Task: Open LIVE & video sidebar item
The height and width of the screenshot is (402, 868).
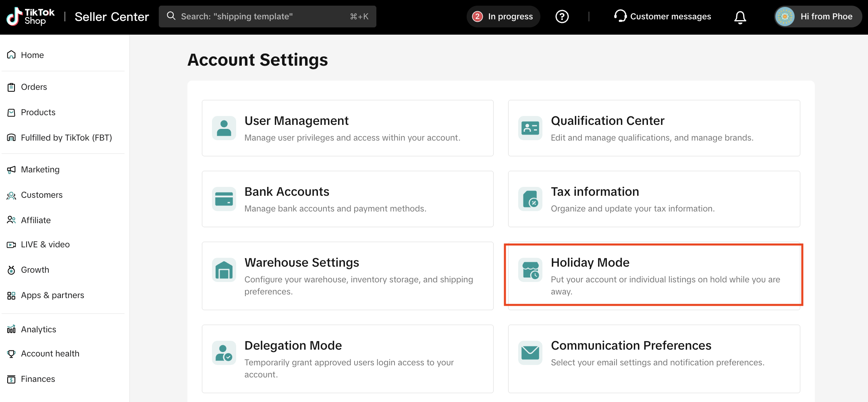Action: point(45,245)
